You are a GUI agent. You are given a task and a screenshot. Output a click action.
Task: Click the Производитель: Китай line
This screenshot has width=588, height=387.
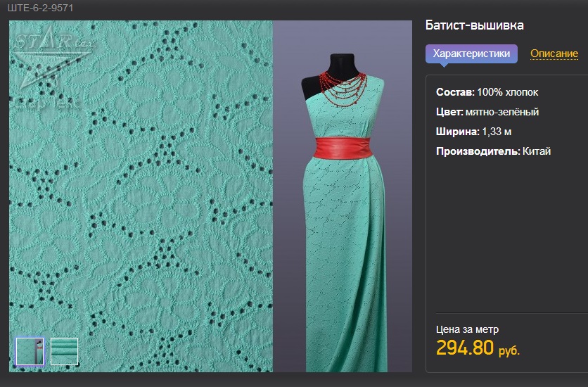point(493,151)
